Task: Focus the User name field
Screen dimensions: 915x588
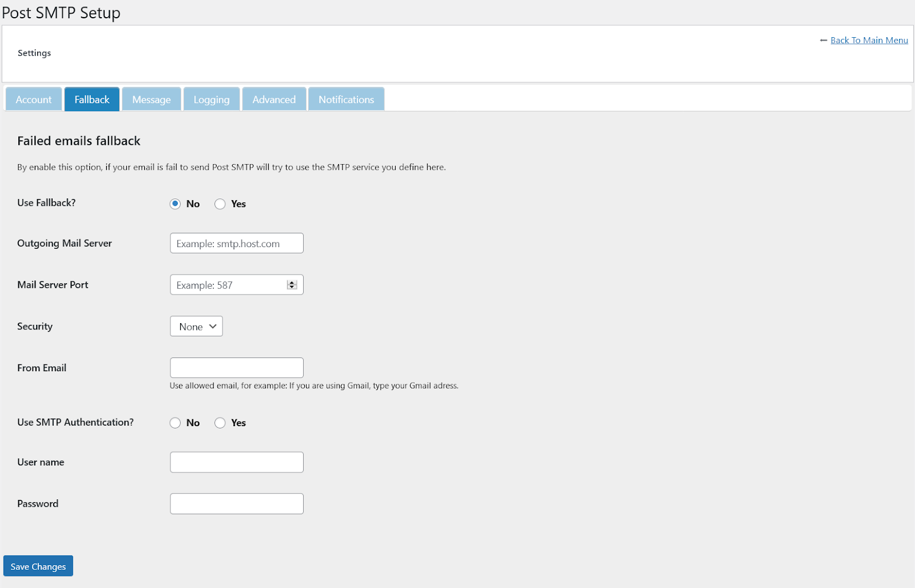Action: click(x=237, y=462)
